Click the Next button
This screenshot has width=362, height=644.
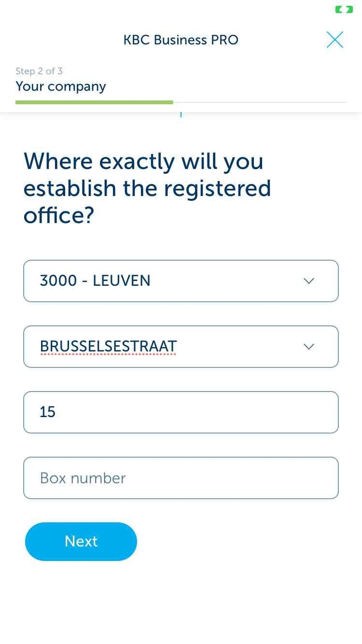pos(81,542)
